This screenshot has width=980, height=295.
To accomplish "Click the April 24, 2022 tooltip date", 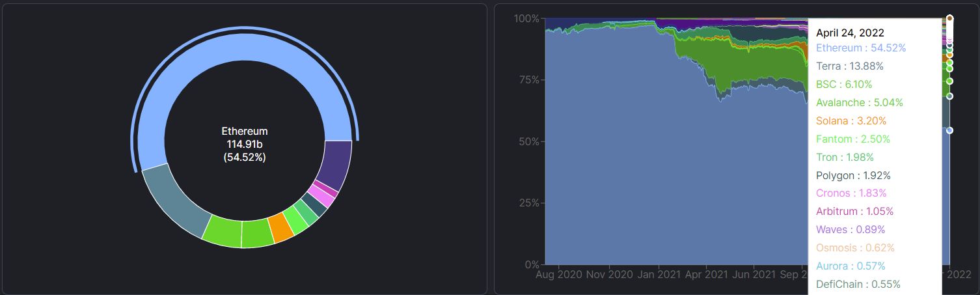I will click(850, 33).
